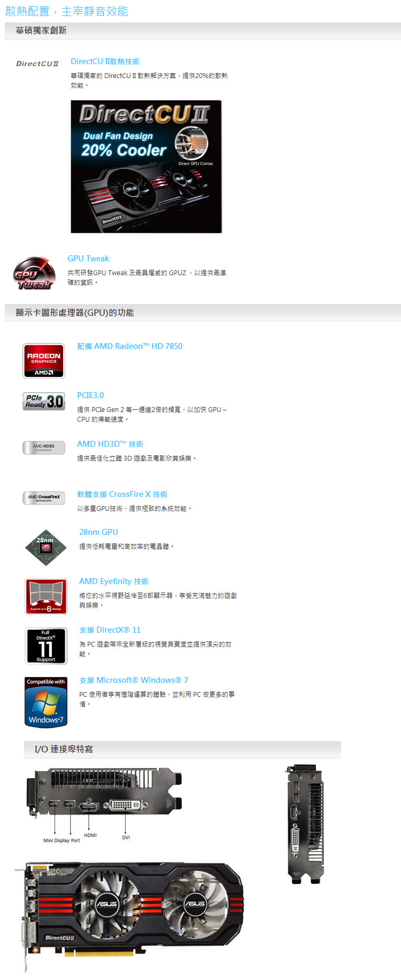
Task: Click the HDMI port label
Action: click(90, 835)
